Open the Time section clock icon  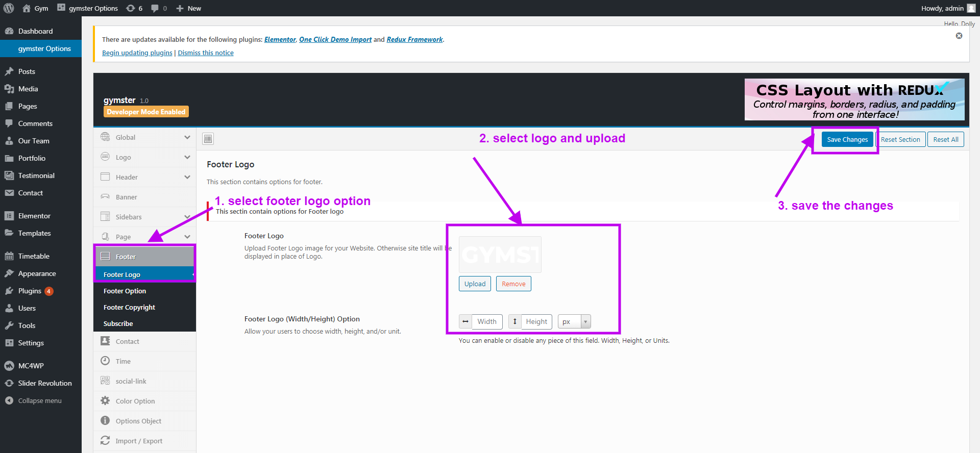[105, 361]
